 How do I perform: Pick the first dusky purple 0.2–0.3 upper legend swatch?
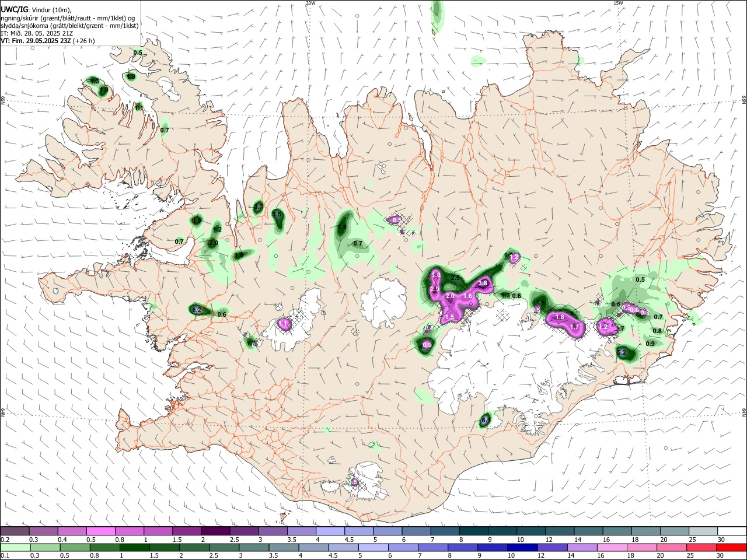[x=15, y=531]
